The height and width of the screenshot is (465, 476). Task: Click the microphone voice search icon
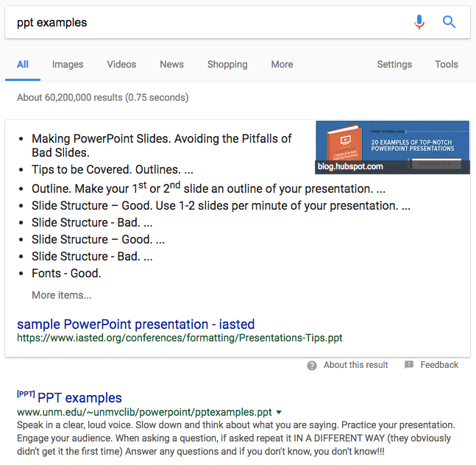(419, 22)
